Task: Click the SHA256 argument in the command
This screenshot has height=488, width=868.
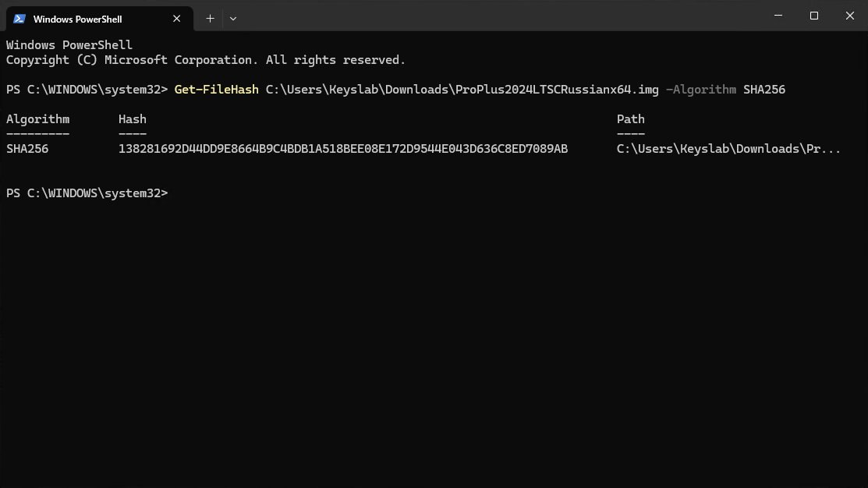Action: 764,90
